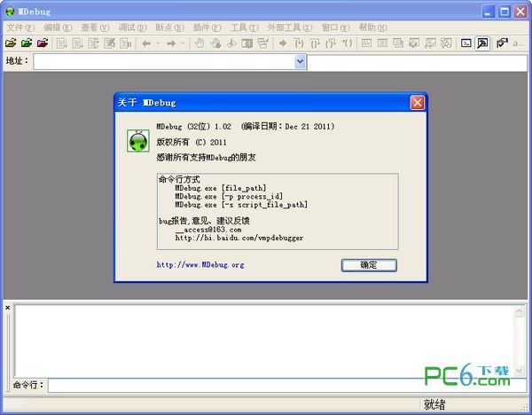Click the '命令行方式' heading in the info box

click(x=179, y=179)
